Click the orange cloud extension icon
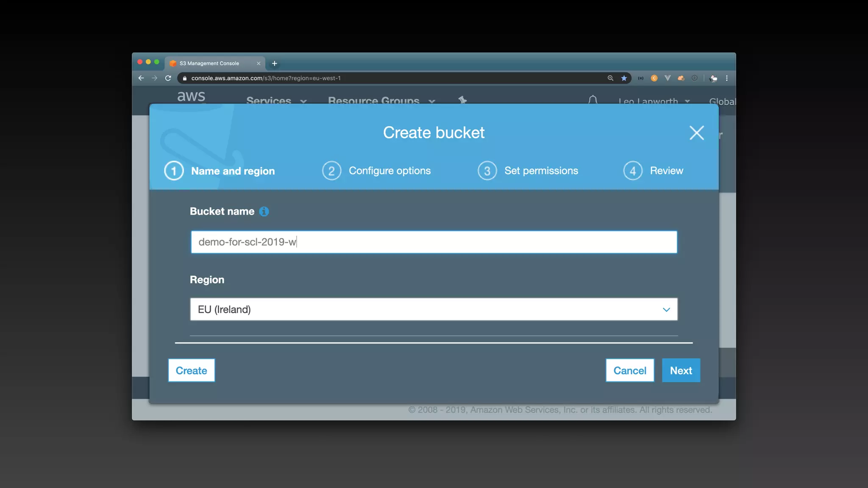The image size is (868, 488). [681, 78]
